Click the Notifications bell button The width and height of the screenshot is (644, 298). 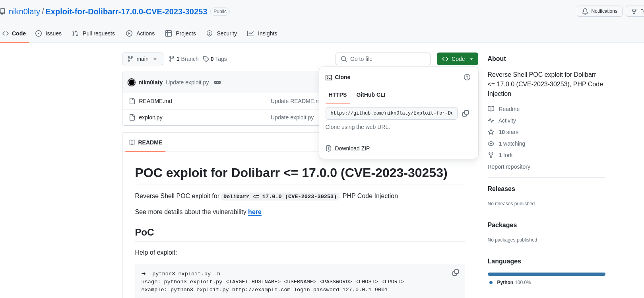(599, 11)
